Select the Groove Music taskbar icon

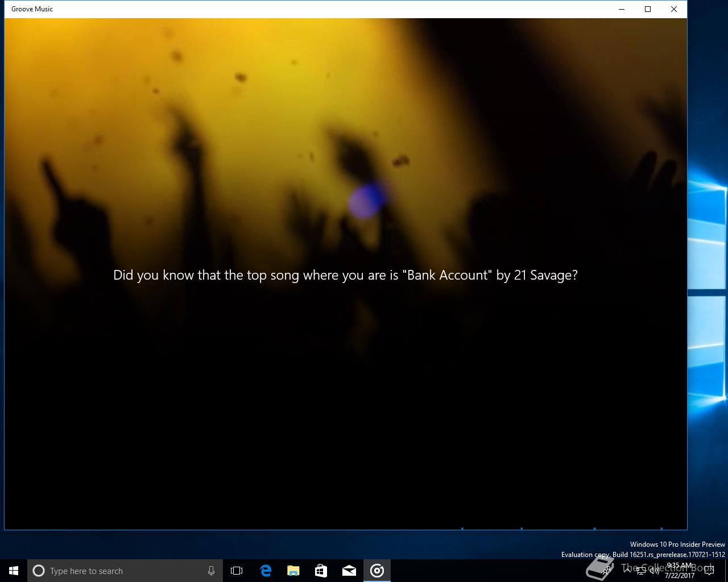(x=377, y=571)
